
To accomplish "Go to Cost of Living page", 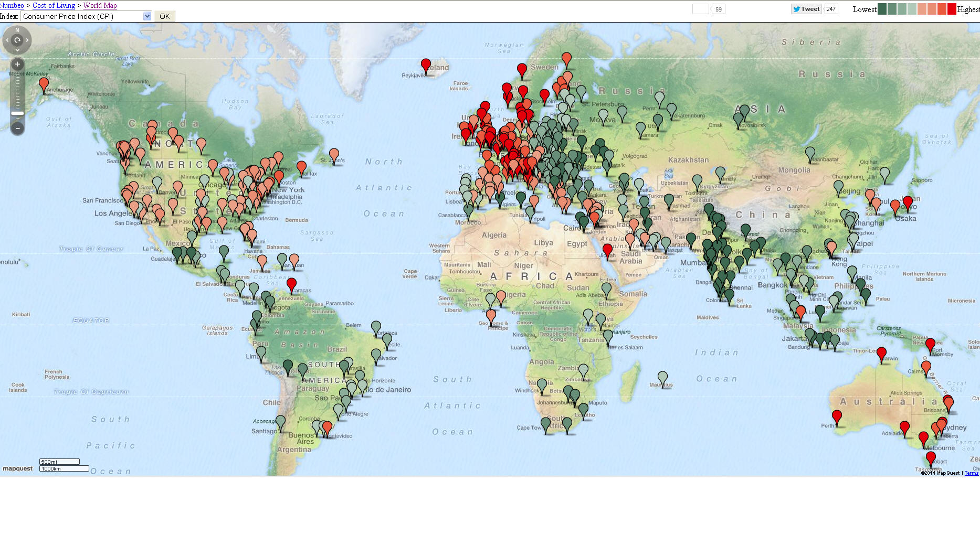I will 54,5.
